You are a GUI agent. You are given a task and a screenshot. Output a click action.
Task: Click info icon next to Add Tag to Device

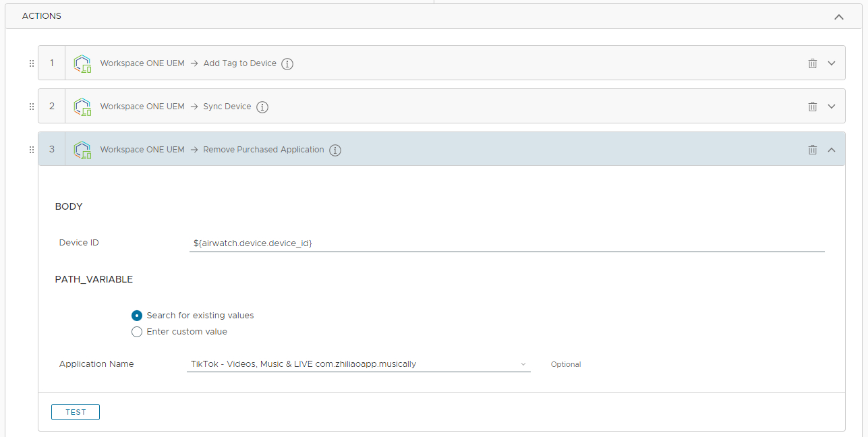coord(287,63)
